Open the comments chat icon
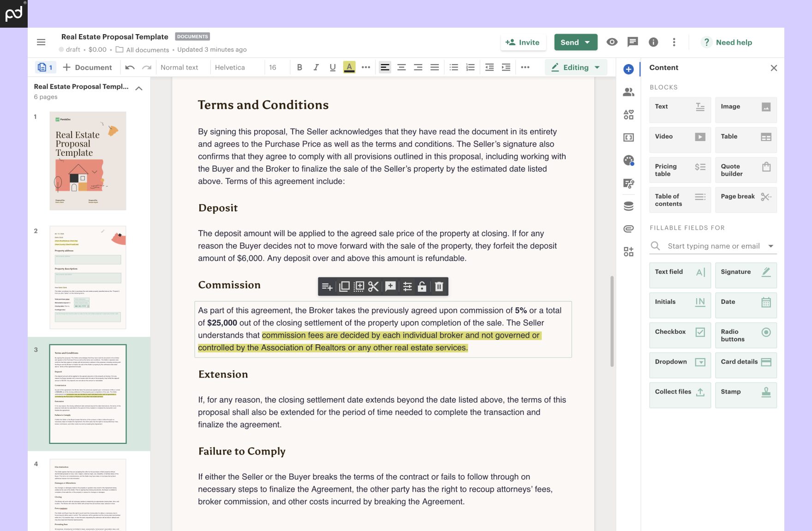The width and height of the screenshot is (812, 531). [x=633, y=42]
